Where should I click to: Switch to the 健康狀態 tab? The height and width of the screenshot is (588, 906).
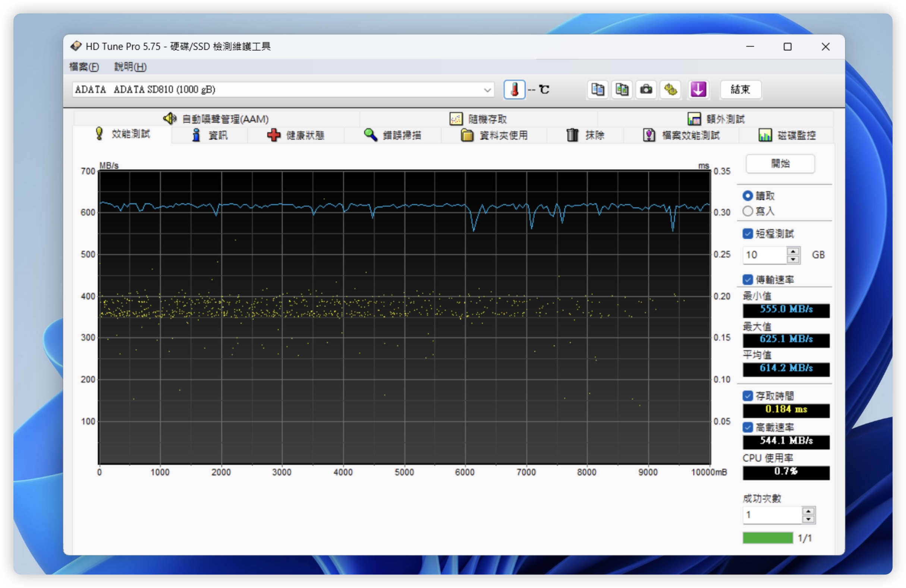coord(296,135)
